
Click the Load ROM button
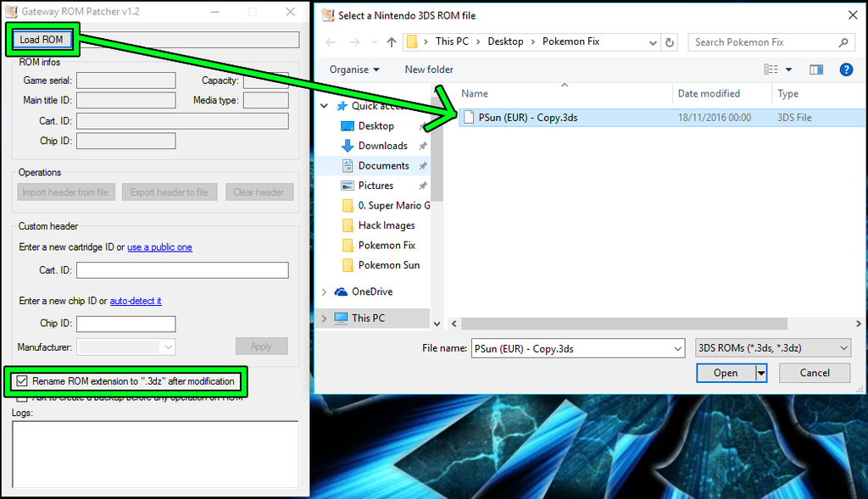point(42,39)
